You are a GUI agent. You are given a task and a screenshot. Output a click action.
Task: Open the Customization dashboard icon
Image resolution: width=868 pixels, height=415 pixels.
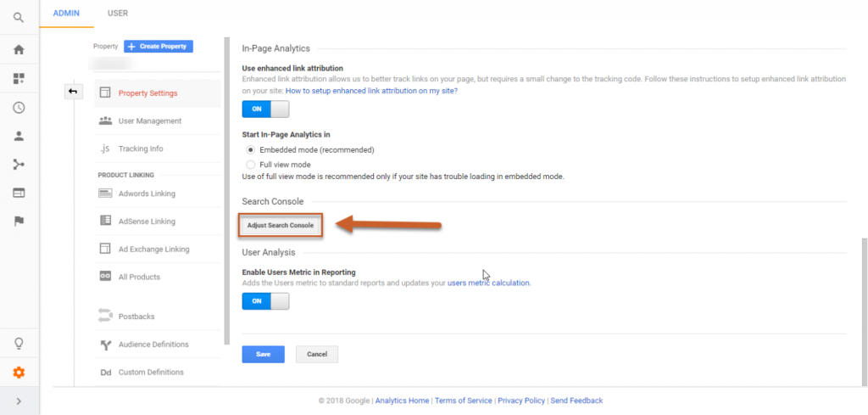[x=19, y=79]
